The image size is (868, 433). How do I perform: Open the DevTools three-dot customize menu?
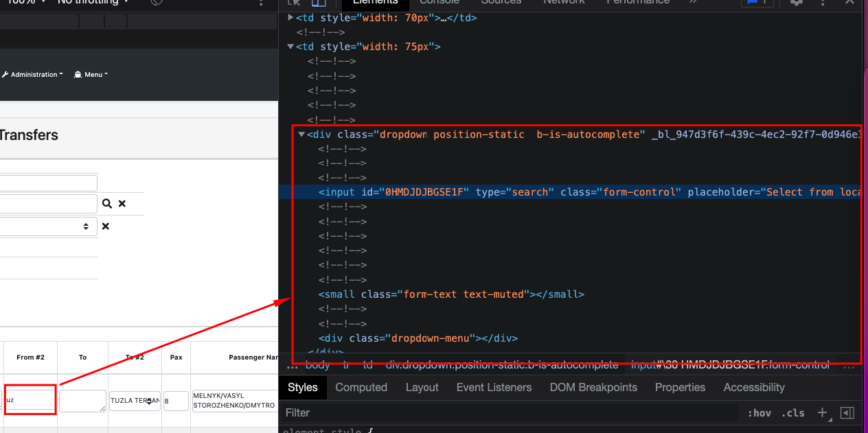(822, 3)
